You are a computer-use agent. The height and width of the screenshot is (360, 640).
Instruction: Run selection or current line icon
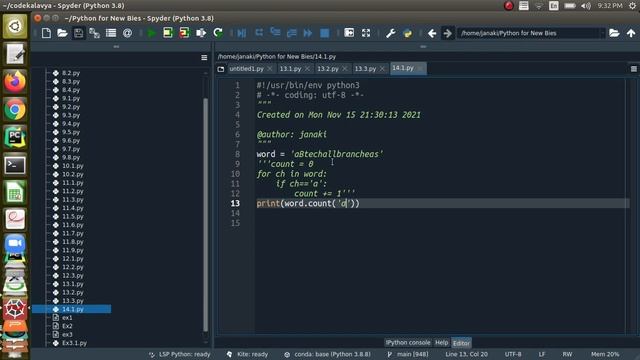pyautogui.click(x=201, y=33)
